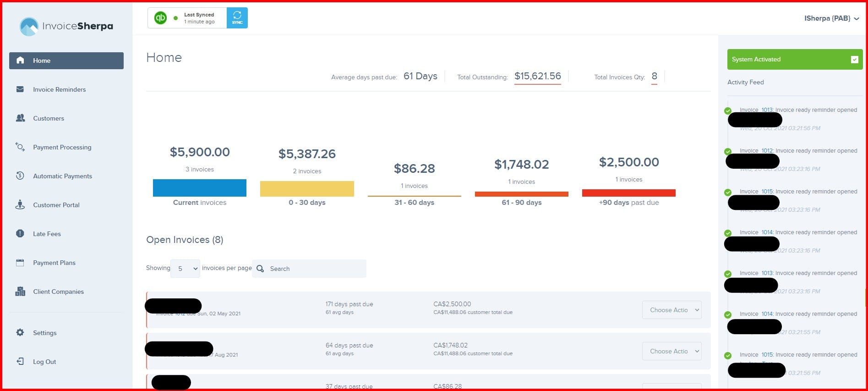This screenshot has width=868, height=391.
Task: Click the blue Current invoices bar
Action: click(x=200, y=188)
